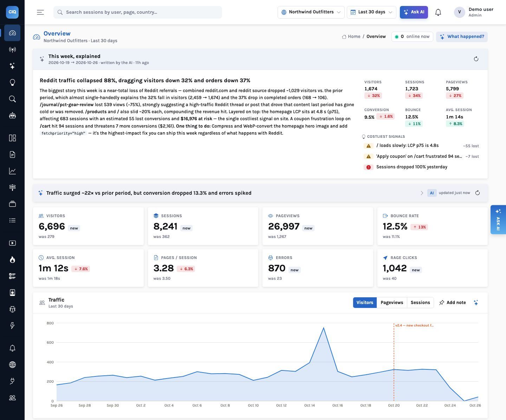This screenshot has width=506, height=420.
Task: Click the '0 online now' status pill
Action: click(412, 37)
